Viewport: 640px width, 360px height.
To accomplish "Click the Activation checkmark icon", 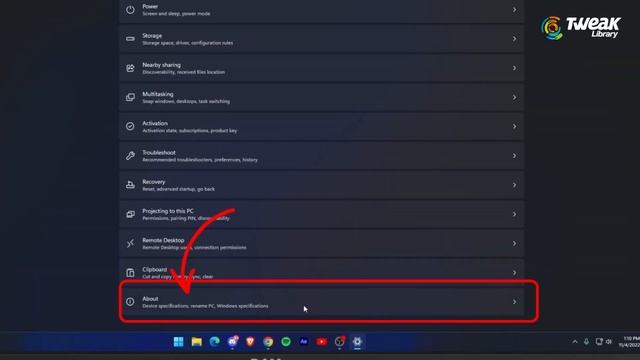I will [x=130, y=127].
